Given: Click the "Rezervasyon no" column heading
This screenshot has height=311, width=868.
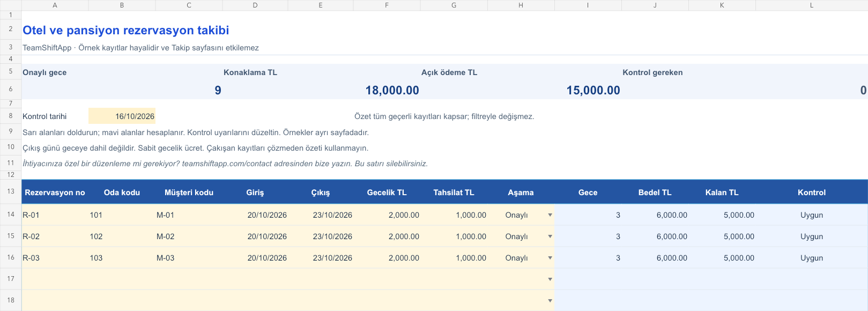Looking at the screenshot, I should click(55, 192).
